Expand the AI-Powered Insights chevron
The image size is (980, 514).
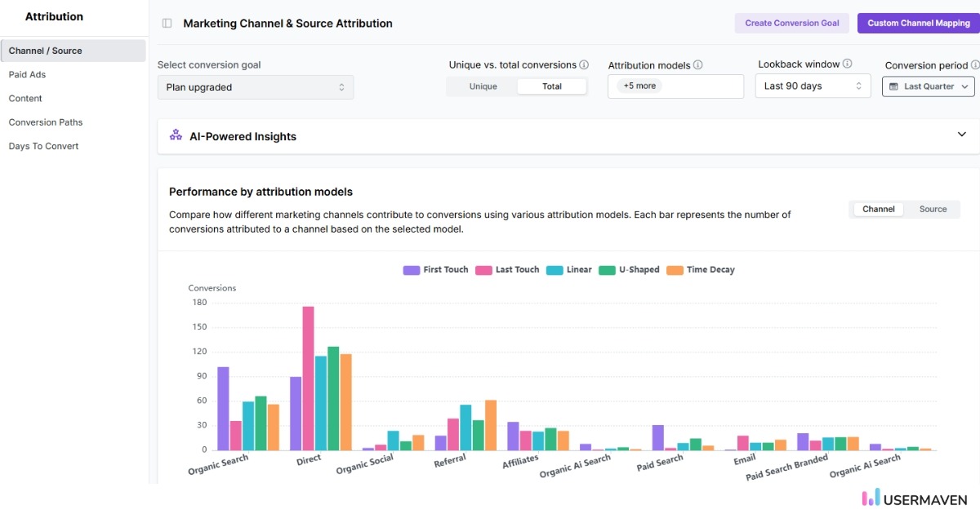961,135
